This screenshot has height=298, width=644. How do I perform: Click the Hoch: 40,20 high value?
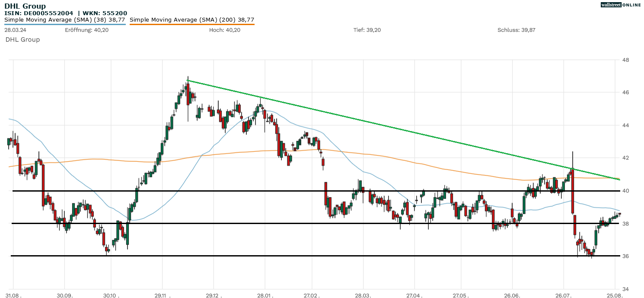click(225, 30)
